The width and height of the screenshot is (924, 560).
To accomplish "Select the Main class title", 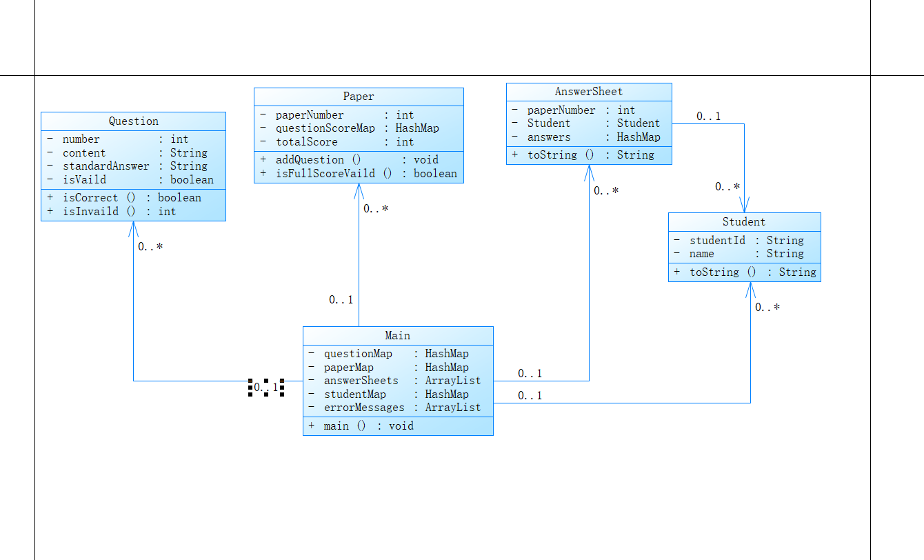I will point(398,336).
